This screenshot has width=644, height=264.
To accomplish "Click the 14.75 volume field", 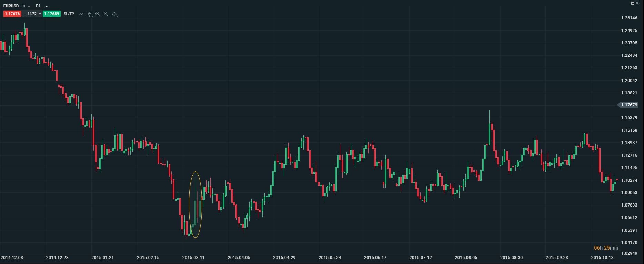I will [x=32, y=14].
